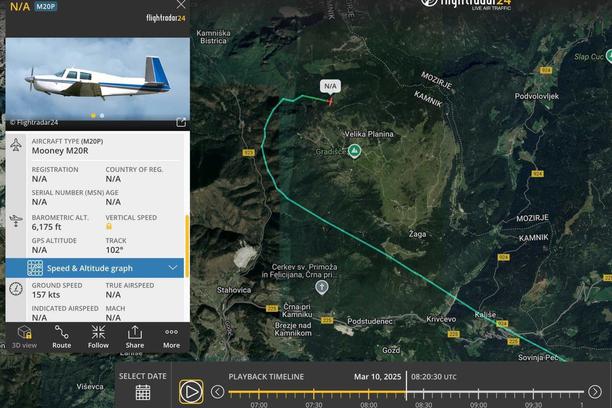Close the aircraft details panel

181,5
